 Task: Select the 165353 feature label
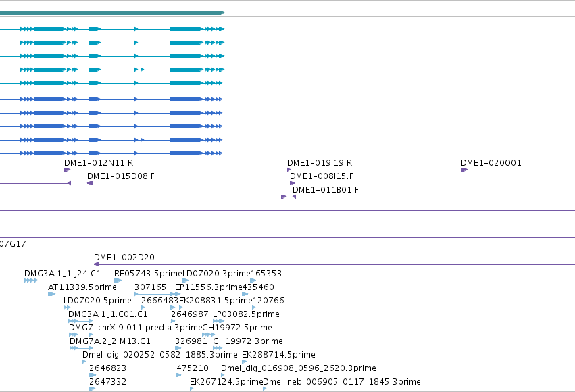(266, 274)
